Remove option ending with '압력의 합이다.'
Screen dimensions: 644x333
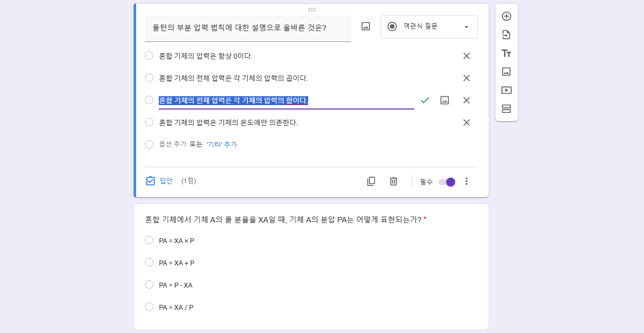coord(466,100)
